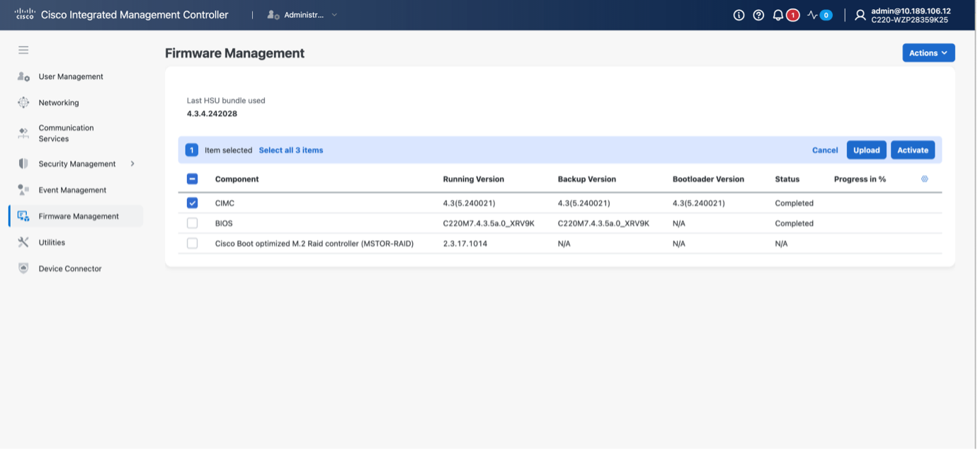
Task: Click the table column settings gear icon
Action: [x=924, y=179]
